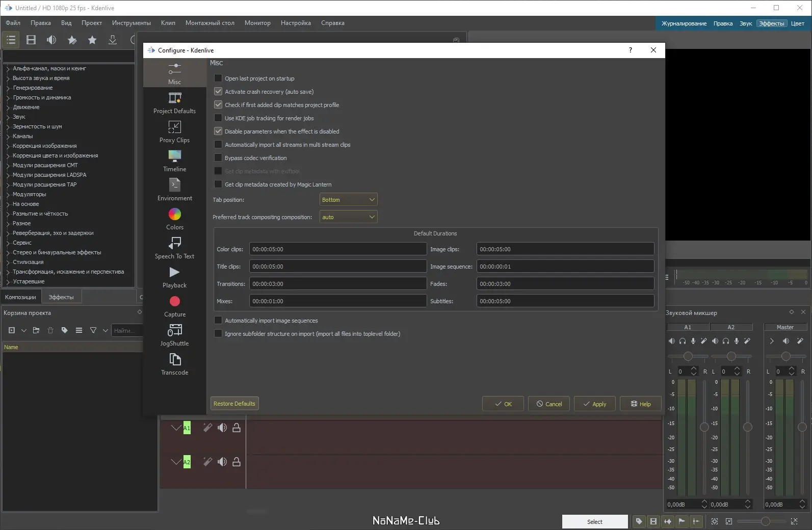812x530 pixels.
Task: Toggle effects on track A1
Action: click(207, 428)
